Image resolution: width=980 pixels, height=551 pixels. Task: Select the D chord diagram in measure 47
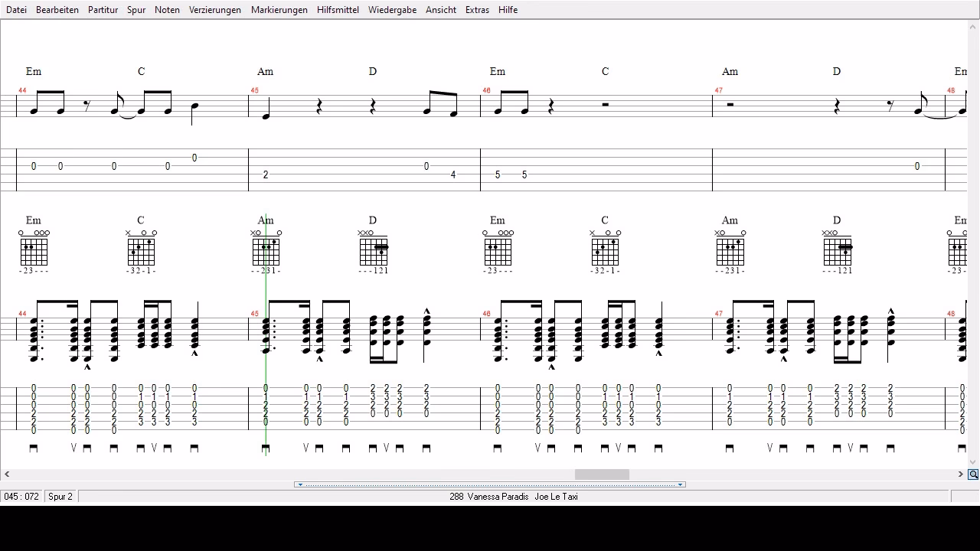[838, 250]
